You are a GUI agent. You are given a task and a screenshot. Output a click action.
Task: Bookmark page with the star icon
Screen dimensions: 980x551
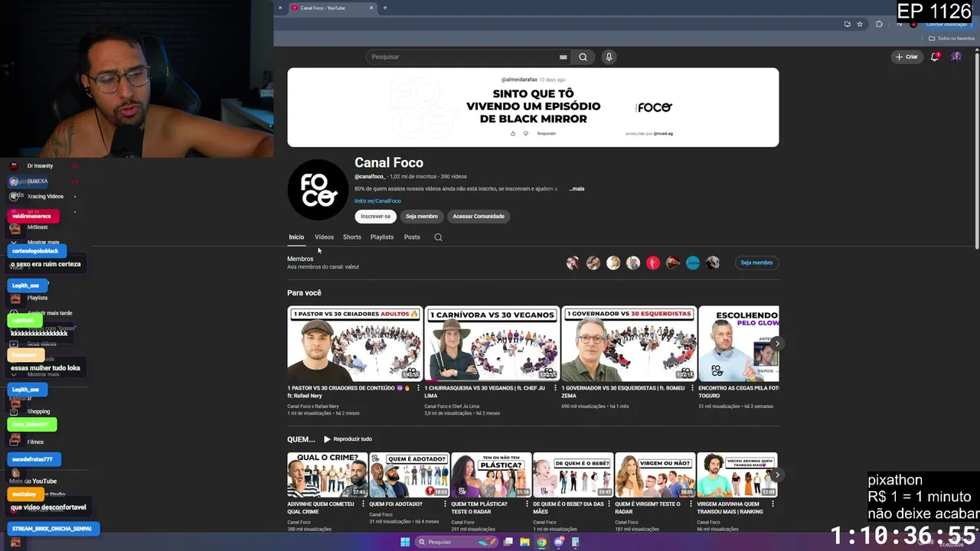pyautogui.click(x=860, y=24)
